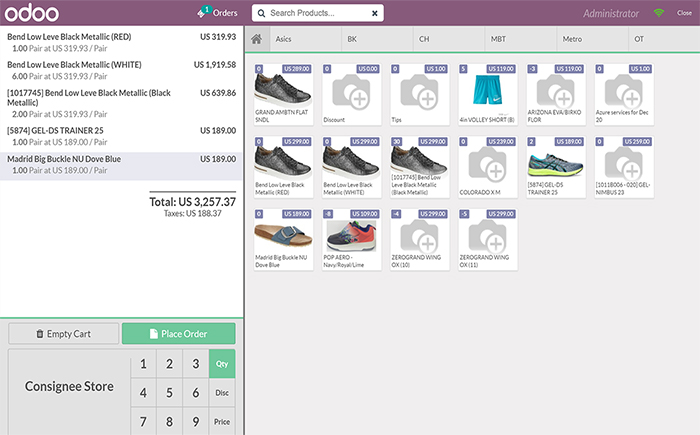The width and height of the screenshot is (700, 435).
Task: Add ZEROGRAND WING OX (10) product
Action: tap(420, 239)
